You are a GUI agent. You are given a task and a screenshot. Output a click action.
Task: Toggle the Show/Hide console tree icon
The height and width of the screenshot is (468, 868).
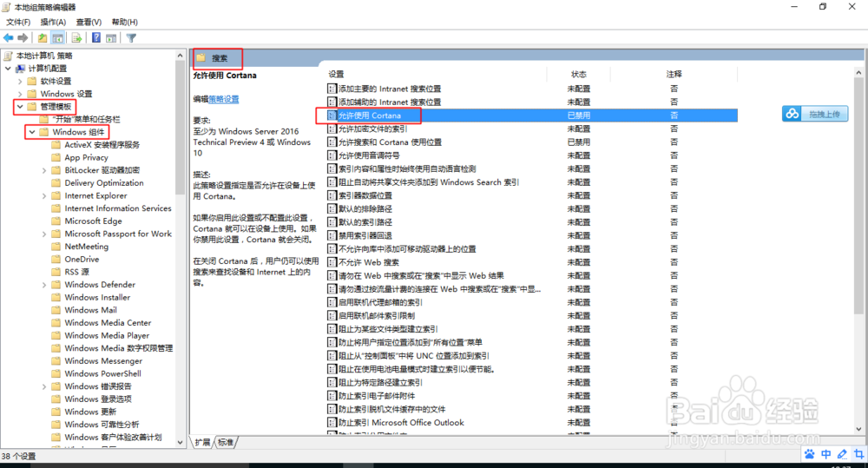click(x=57, y=37)
